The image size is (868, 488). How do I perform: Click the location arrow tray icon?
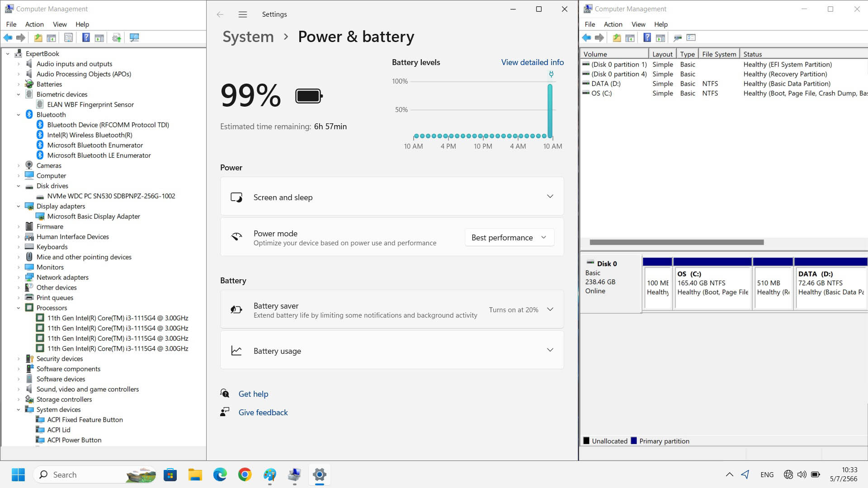point(745,475)
